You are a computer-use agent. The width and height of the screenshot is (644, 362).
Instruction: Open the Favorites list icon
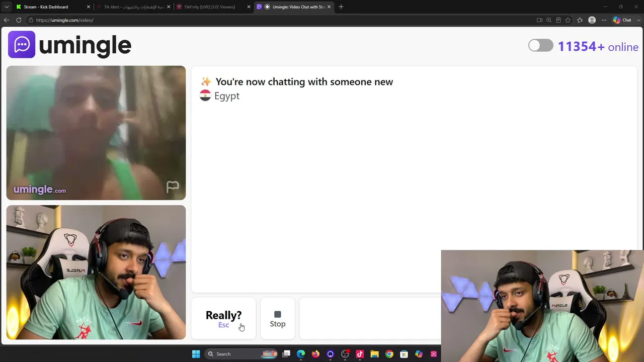click(580, 20)
